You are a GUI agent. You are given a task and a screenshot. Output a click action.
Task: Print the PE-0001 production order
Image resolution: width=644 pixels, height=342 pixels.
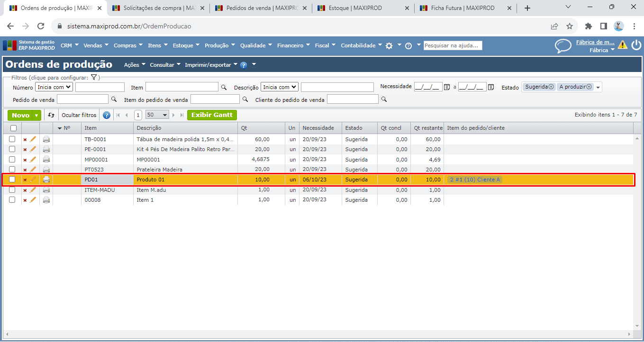click(46, 149)
